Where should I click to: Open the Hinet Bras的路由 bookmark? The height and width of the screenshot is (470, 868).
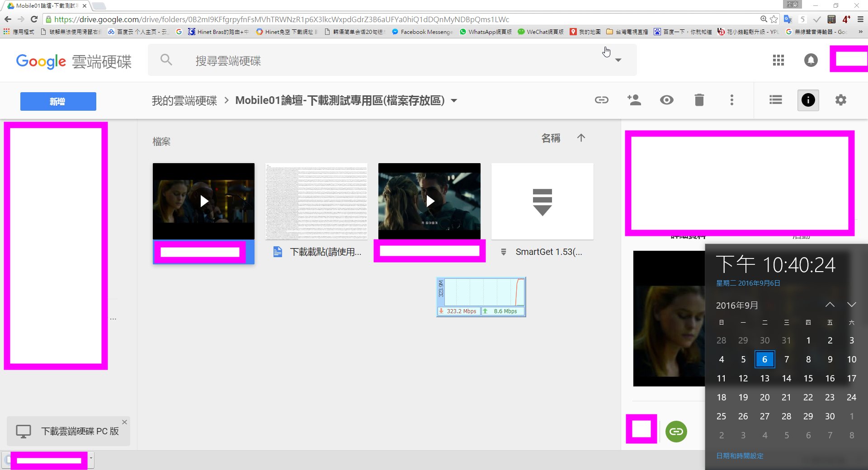tap(218, 32)
